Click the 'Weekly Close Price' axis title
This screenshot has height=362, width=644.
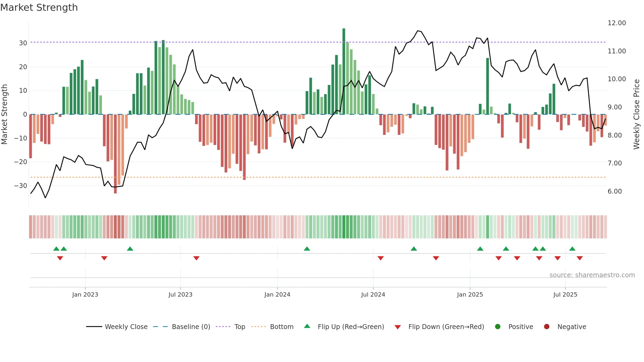[x=636, y=114]
